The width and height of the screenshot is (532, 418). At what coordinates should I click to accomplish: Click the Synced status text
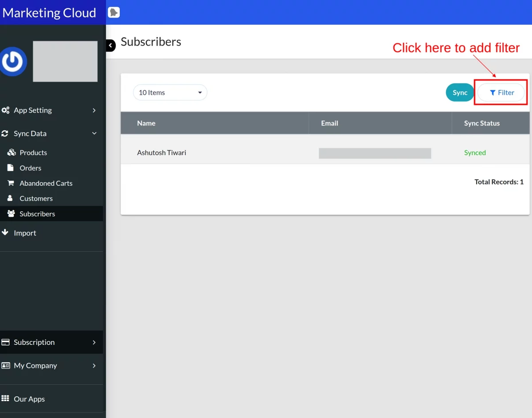tap(475, 152)
